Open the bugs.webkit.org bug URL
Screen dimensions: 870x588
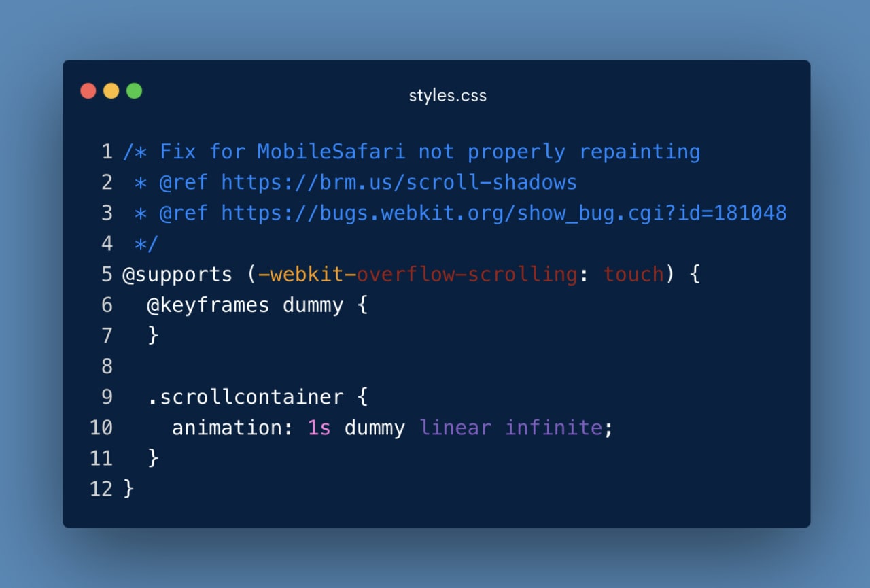(504, 213)
